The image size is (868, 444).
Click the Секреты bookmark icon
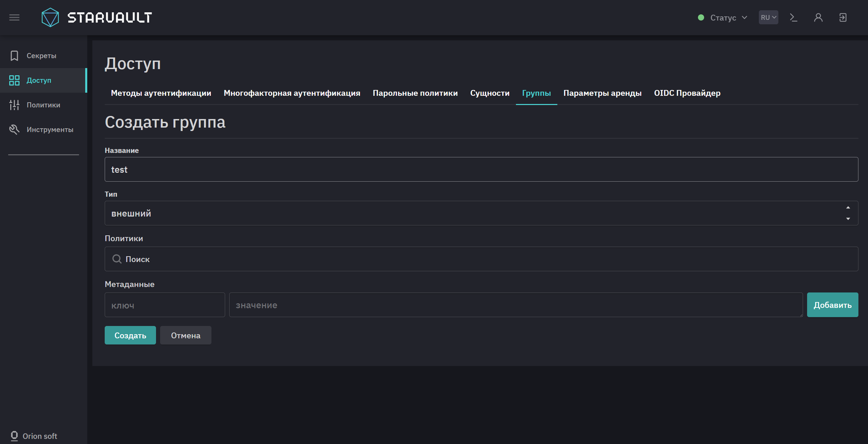coord(14,56)
